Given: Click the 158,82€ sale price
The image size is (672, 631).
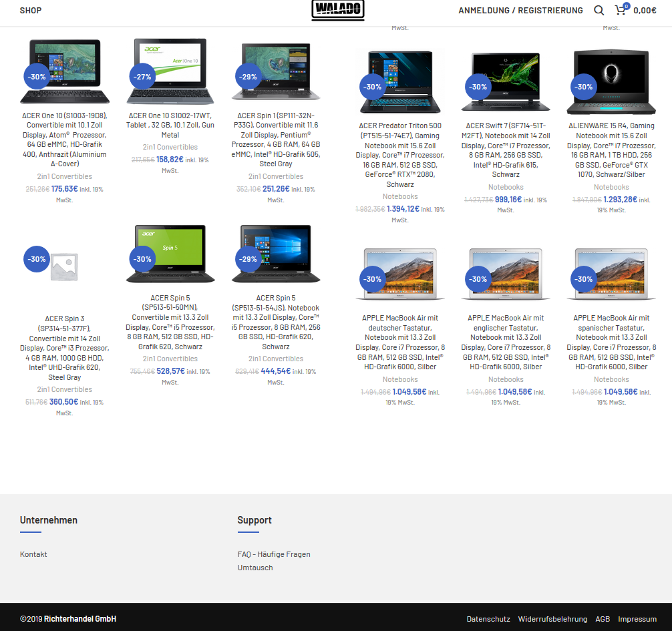Looking at the screenshot, I should click(x=170, y=160).
